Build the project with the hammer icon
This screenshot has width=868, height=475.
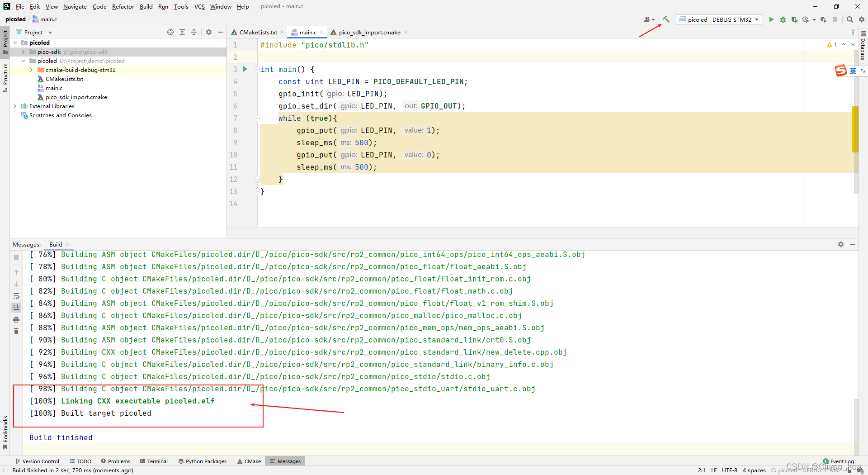[666, 19]
